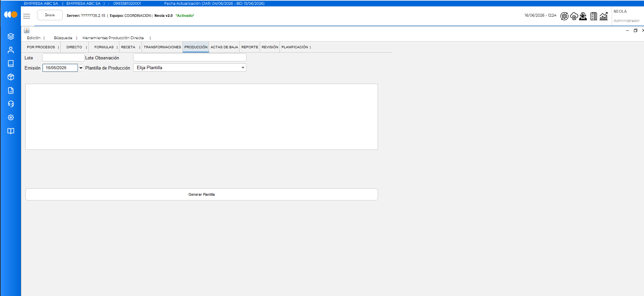
Task: Switch to POR PROCESOS tab
Action: click(x=41, y=47)
